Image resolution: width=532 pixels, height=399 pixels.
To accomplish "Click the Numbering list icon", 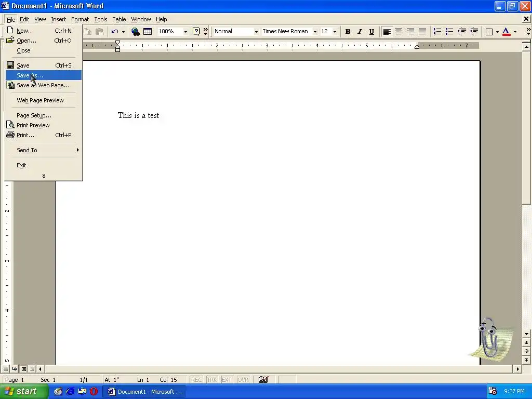I will click(437, 32).
